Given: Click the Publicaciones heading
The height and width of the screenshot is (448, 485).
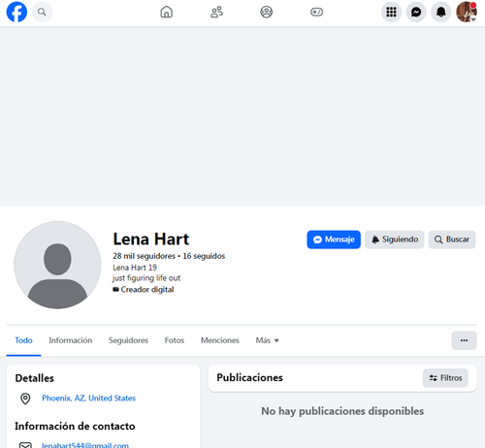Looking at the screenshot, I should pyautogui.click(x=249, y=377).
